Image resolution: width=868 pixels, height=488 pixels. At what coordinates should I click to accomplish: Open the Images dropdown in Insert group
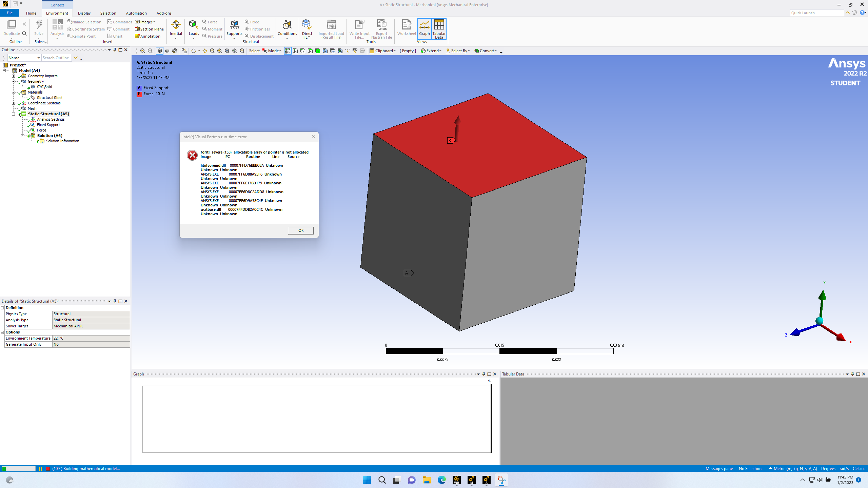pyautogui.click(x=145, y=22)
